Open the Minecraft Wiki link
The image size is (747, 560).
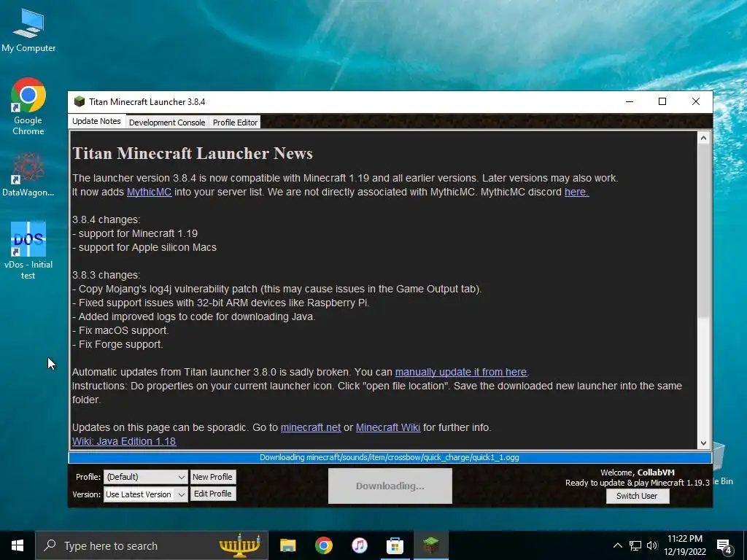click(x=388, y=427)
